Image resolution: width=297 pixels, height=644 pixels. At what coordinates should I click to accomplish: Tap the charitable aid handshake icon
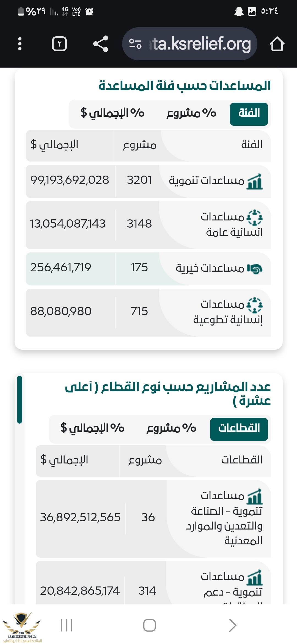[255, 269]
